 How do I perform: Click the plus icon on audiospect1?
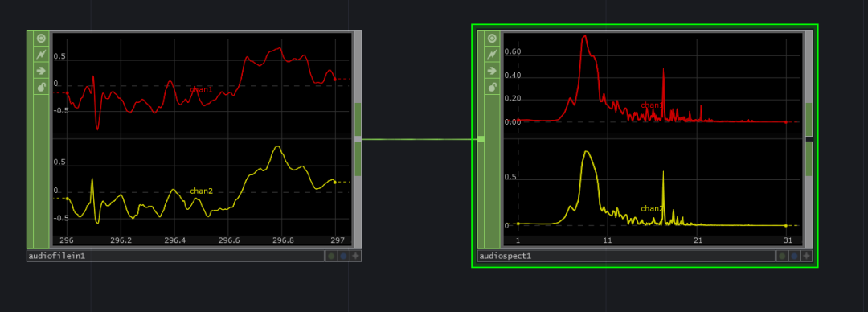click(807, 256)
